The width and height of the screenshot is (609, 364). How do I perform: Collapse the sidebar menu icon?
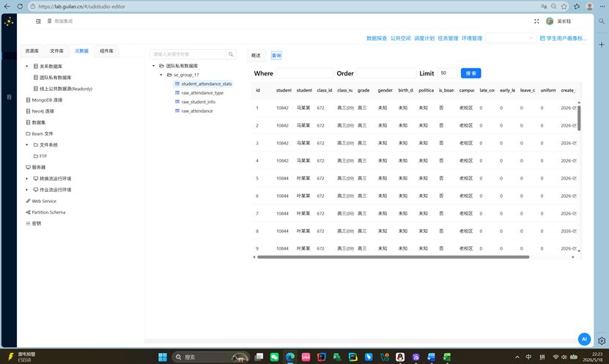click(x=38, y=21)
